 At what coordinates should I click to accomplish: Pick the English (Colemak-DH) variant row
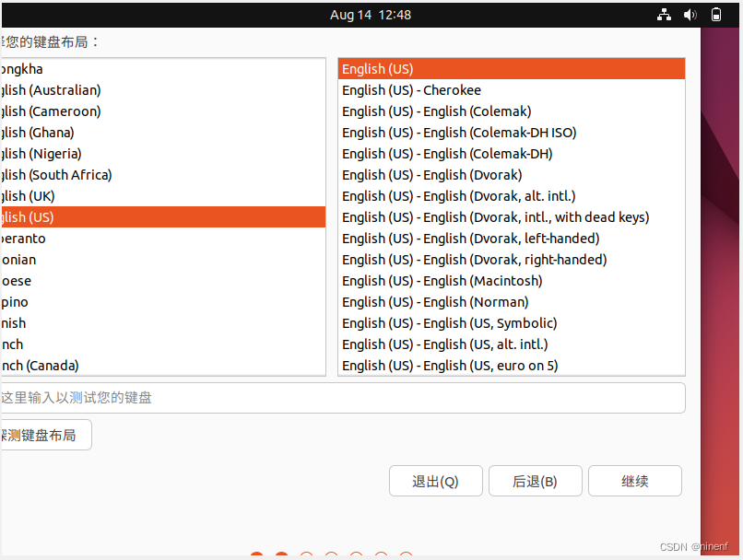point(512,154)
